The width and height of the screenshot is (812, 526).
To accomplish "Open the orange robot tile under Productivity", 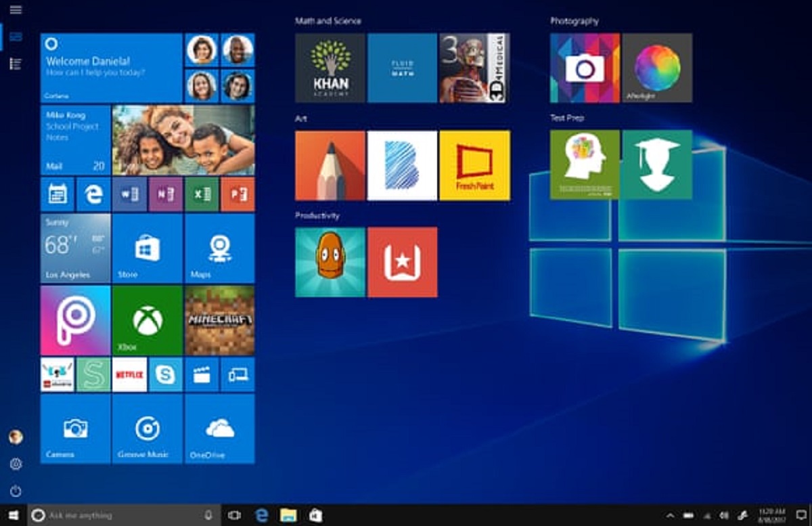I will point(330,262).
